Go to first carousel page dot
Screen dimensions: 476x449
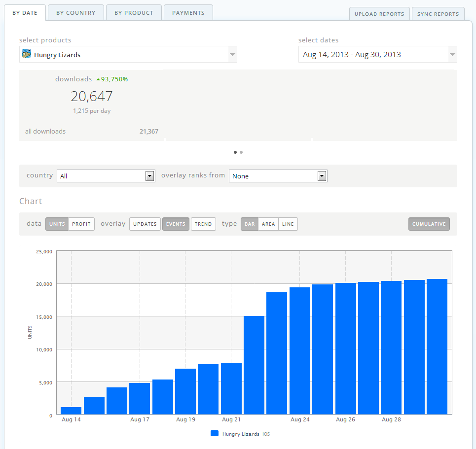click(235, 152)
